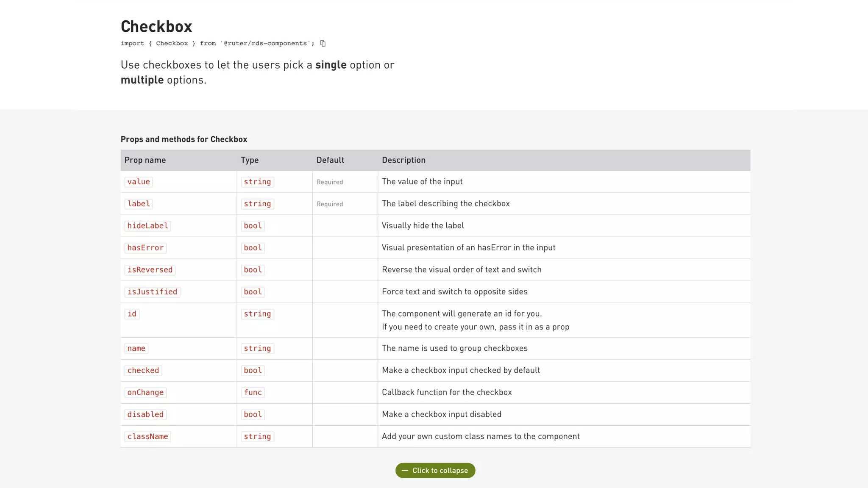Click the isReversed prop name
Viewport: 868px width, 488px height.
(x=150, y=270)
